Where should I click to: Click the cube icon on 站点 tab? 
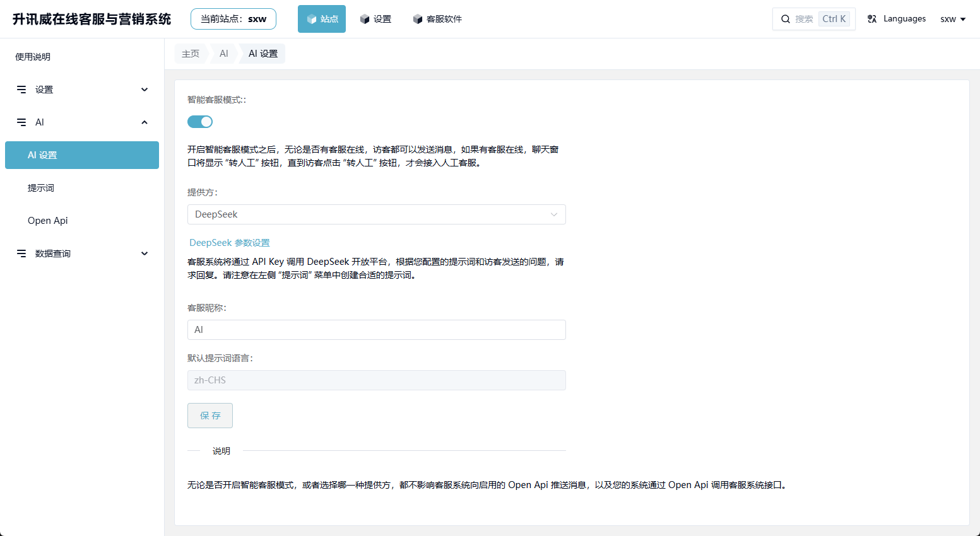[x=311, y=20]
